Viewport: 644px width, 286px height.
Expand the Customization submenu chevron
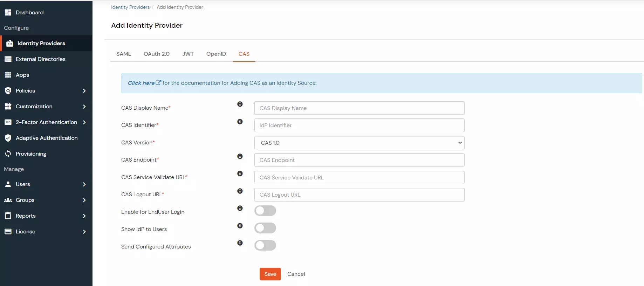click(84, 107)
